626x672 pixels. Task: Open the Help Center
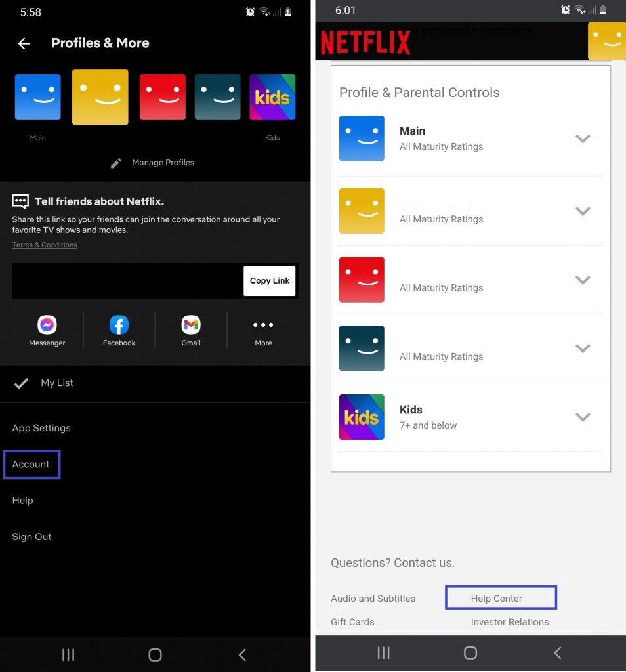[x=501, y=598]
